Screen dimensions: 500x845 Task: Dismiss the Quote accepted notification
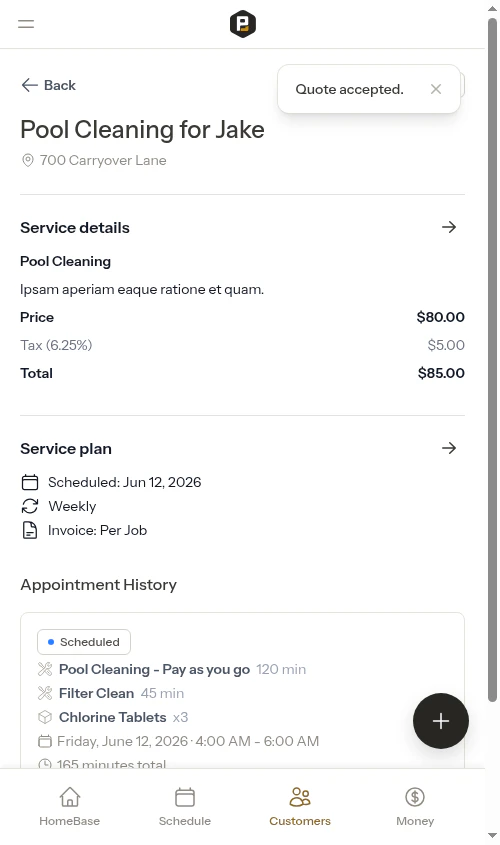click(436, 89)
